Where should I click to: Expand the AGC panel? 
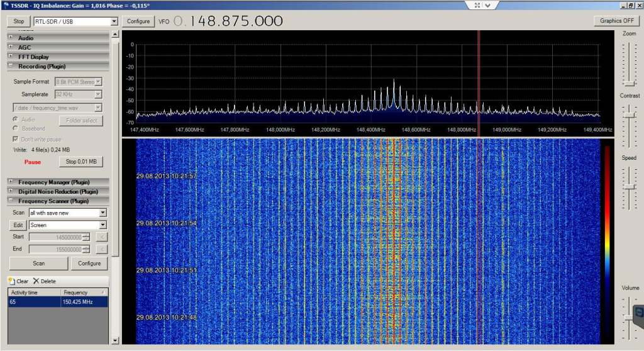click(x=11, y=47)
